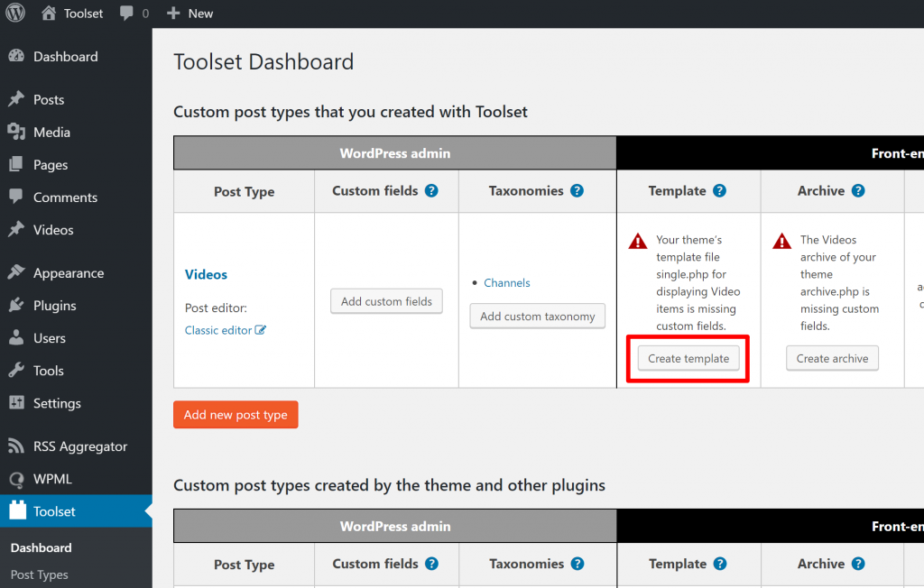Screen dimensions: 924x588
Task: Open help icon next to Archive in second table
Action: click(x=858, y=564)
